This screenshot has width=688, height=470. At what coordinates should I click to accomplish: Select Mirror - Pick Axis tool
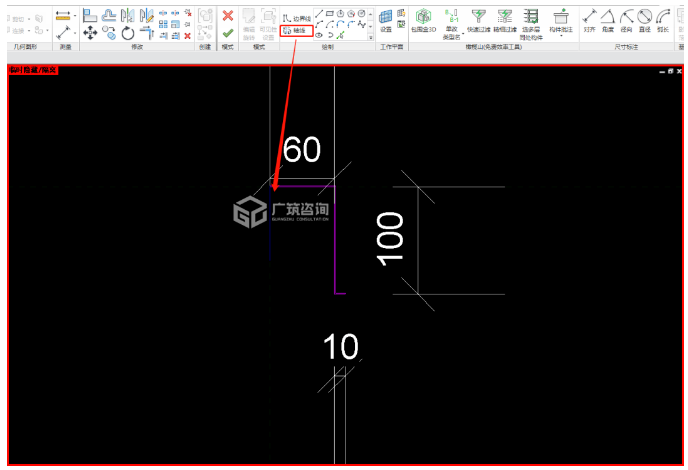tap(128, 15)
